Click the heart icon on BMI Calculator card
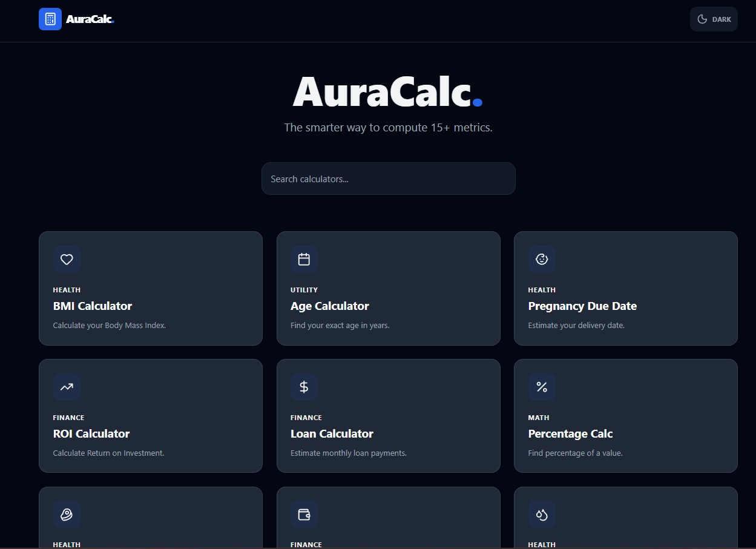 point(67,259)
